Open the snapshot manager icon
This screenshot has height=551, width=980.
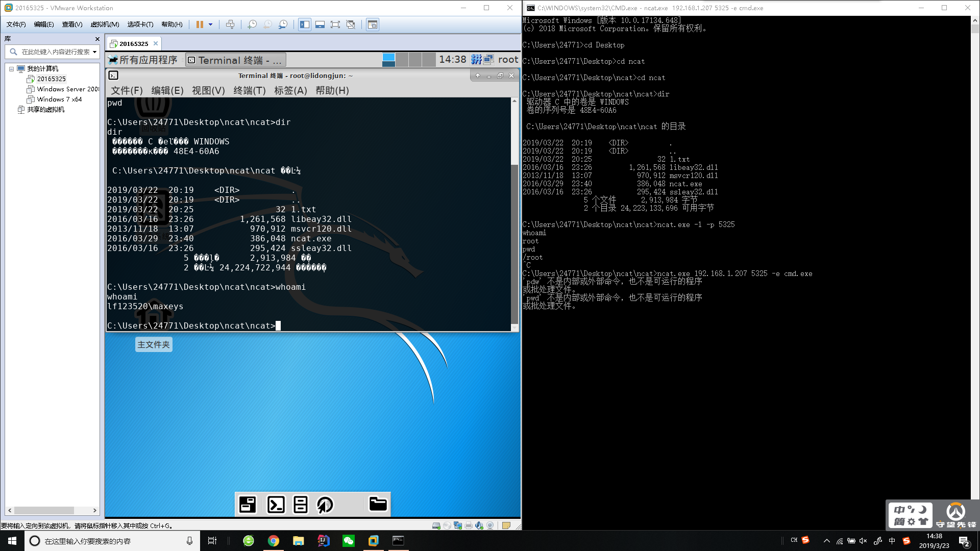283,24
